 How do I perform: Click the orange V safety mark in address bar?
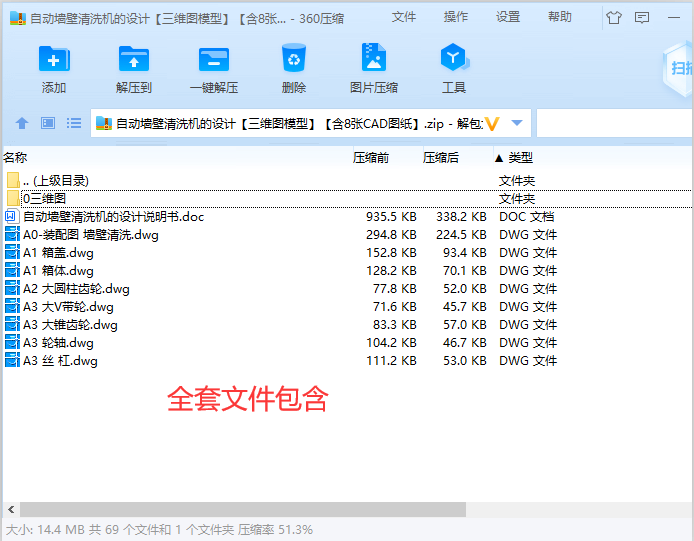click(492, 124)
